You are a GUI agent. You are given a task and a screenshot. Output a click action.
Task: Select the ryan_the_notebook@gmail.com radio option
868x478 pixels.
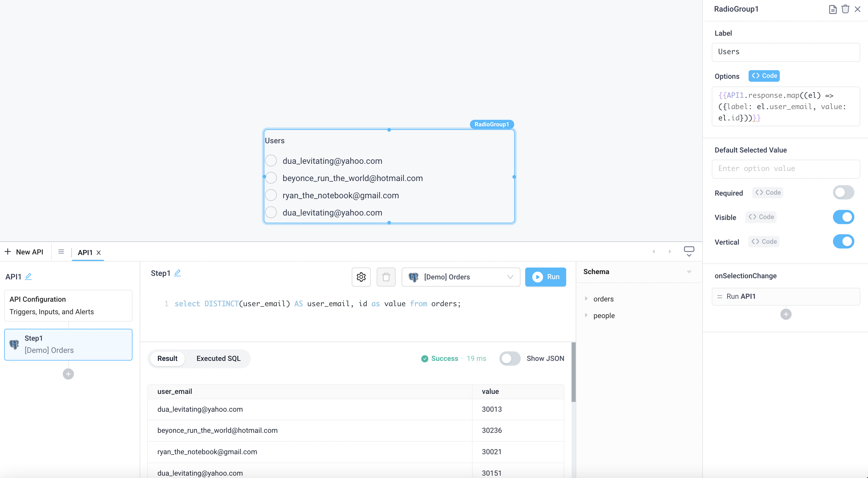[271, 195]
